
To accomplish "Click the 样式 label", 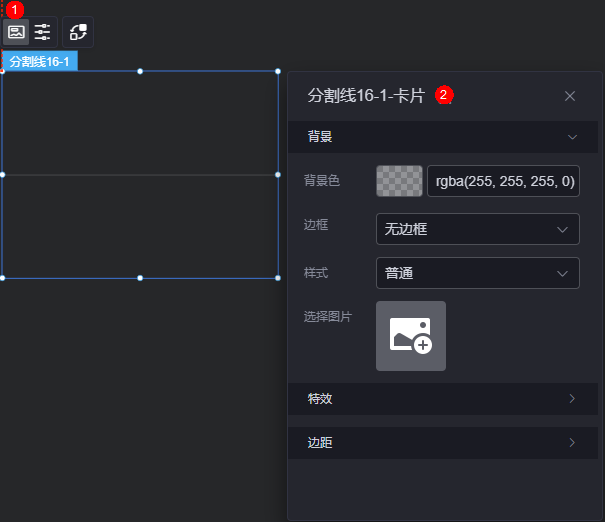I will pos(316,273).
